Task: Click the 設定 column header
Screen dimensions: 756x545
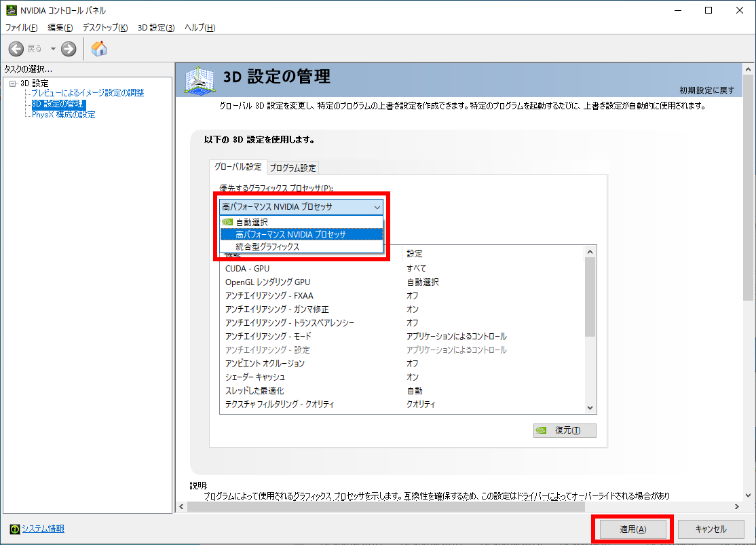Action: tap(493, 253)
